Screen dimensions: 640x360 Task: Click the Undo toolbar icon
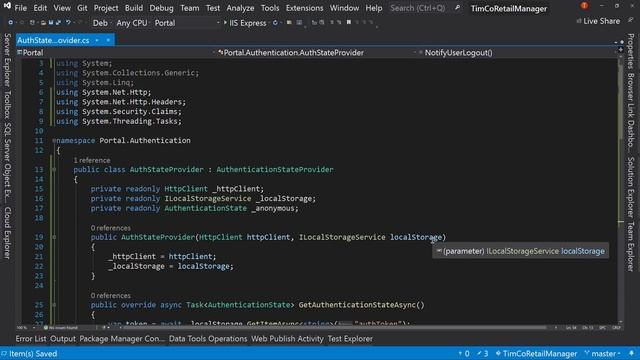[68, 23]
